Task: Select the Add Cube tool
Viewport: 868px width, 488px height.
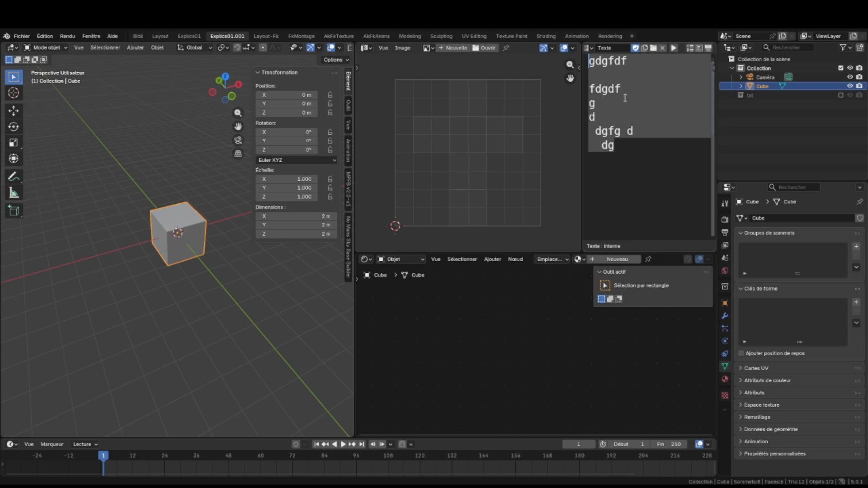Action: [x=14, y=211]
